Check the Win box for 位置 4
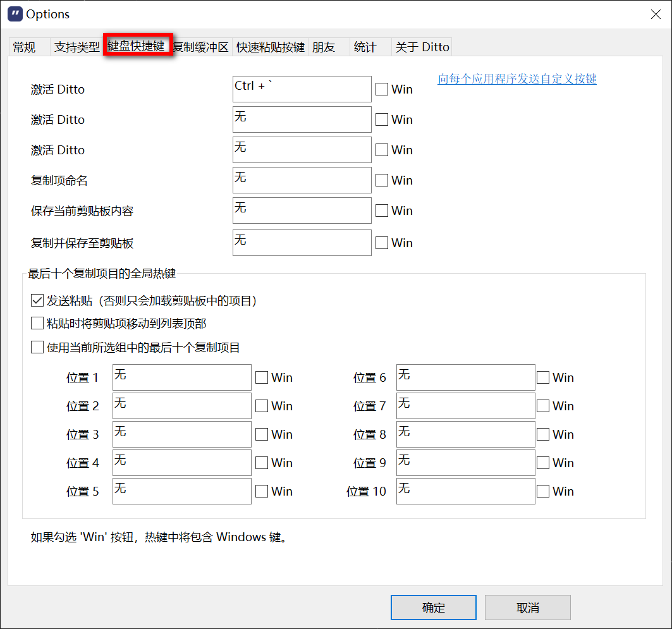Image resolution: width=672 pixels, height=629 pixels. tap(262, 463)
